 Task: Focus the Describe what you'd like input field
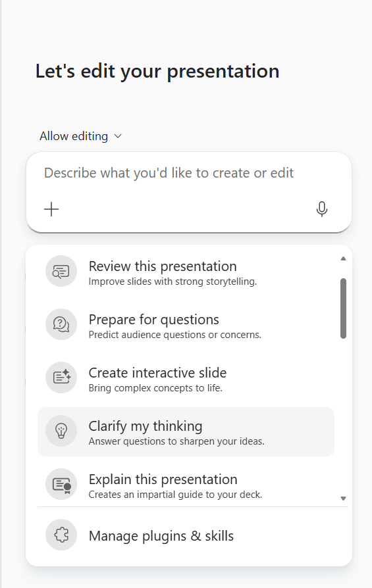189,173
